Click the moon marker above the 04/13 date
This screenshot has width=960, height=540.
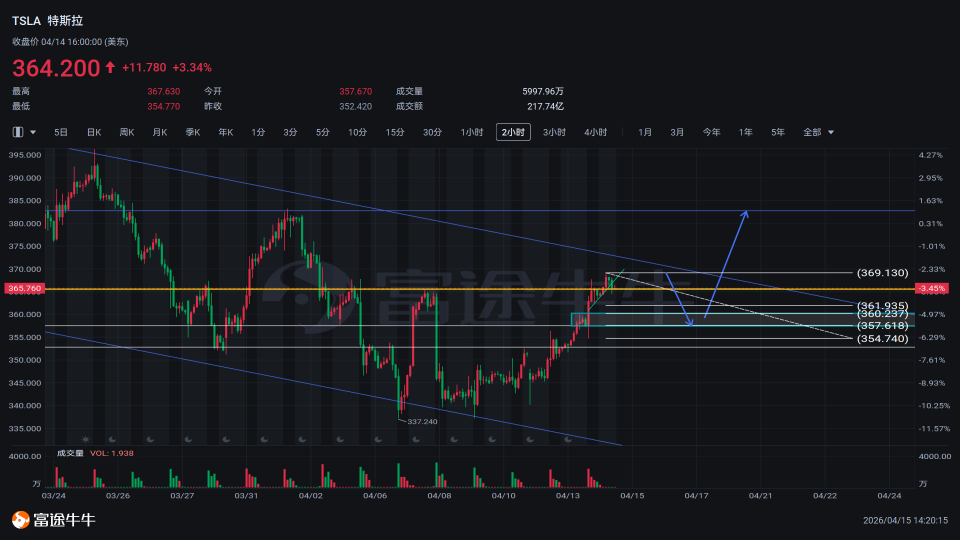pyautogui.click(x=568, y=439)
